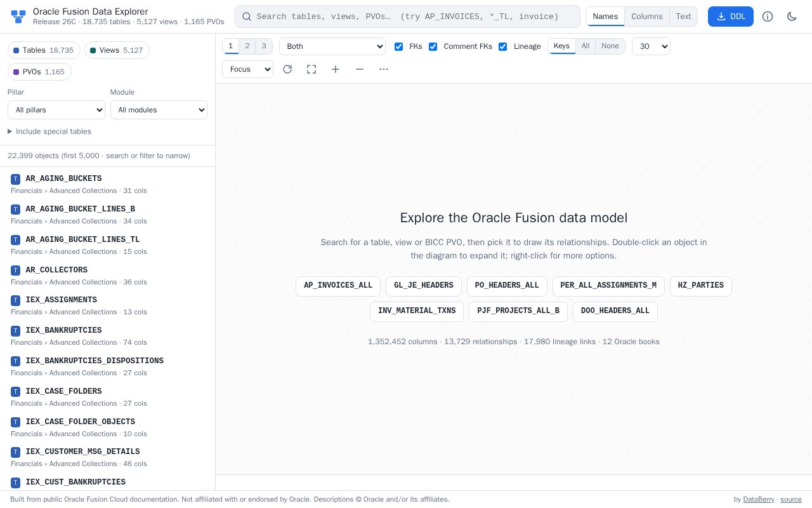Toggle the Views 5,127 filter chip
812x508 pixels.
(x=117, y=50)
